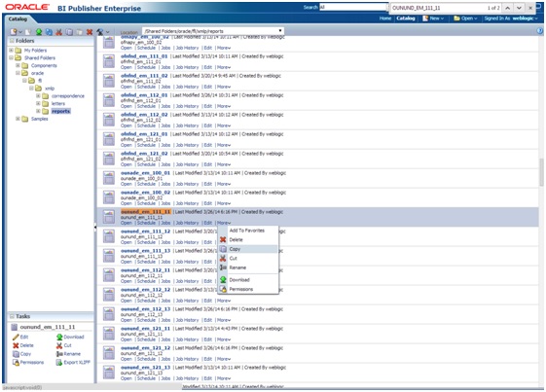Click the blue Upload icon in the catalog toolbar
This screenshot has width=546, height=392.
(x=49, y=32)
